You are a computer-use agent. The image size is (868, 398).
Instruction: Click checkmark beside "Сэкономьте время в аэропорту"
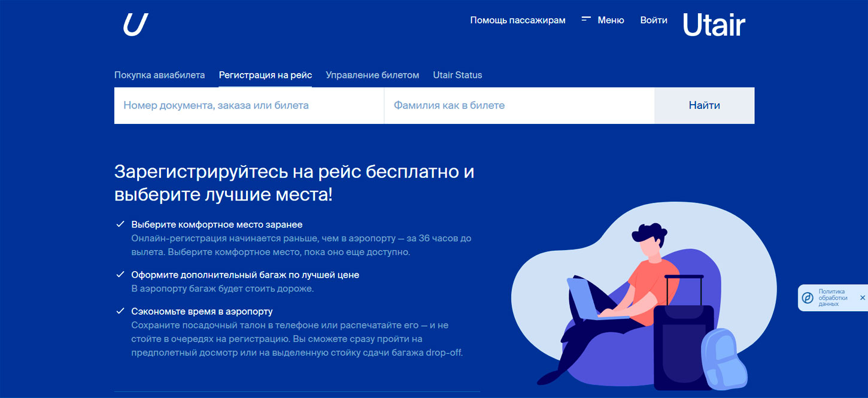coord(119,311)
